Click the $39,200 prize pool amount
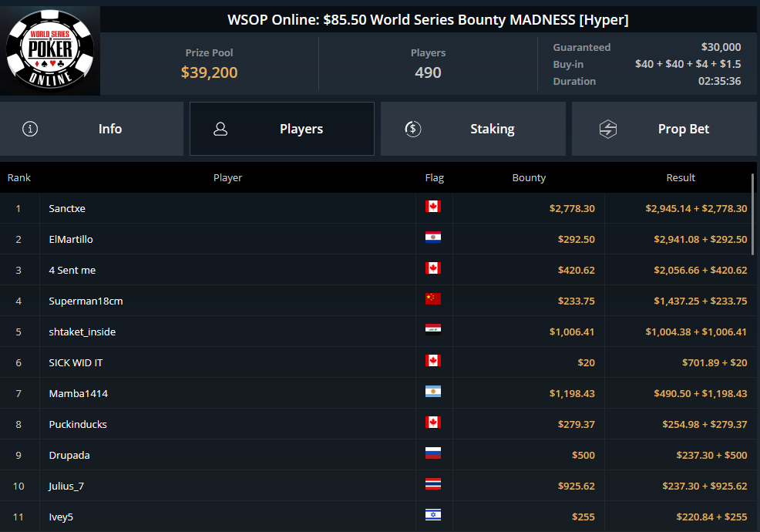760x532 pixels. (210, 72)
